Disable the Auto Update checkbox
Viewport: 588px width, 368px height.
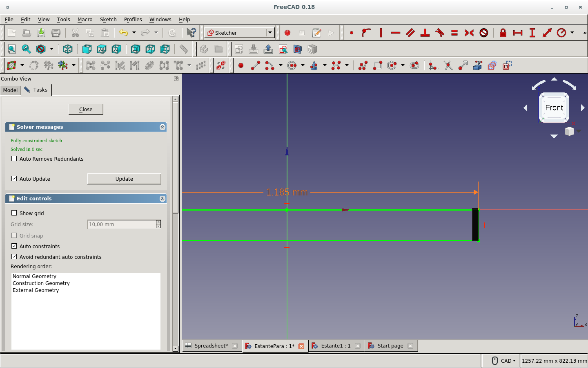(x=14, y=179)
